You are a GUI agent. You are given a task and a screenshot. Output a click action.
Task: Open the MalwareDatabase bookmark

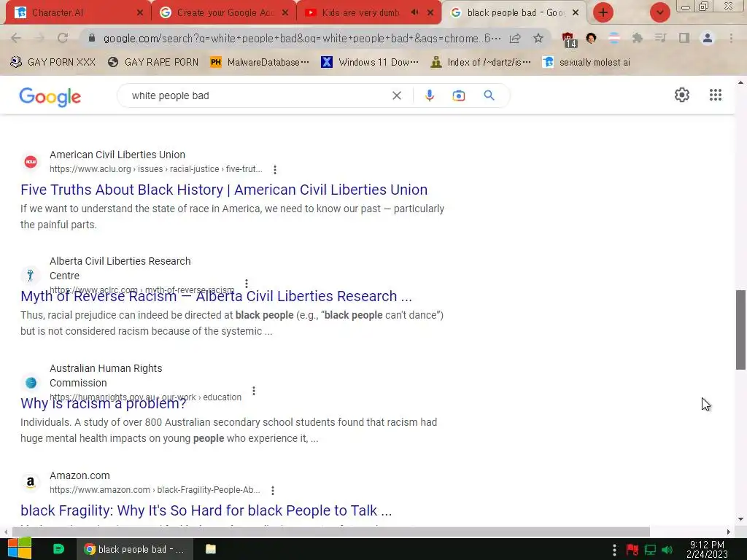(260, 62)
